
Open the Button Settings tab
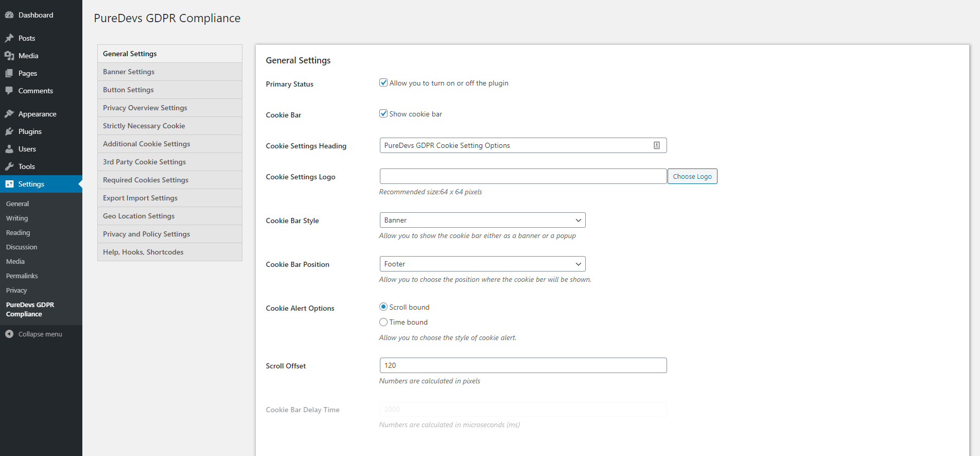[170, 90]
